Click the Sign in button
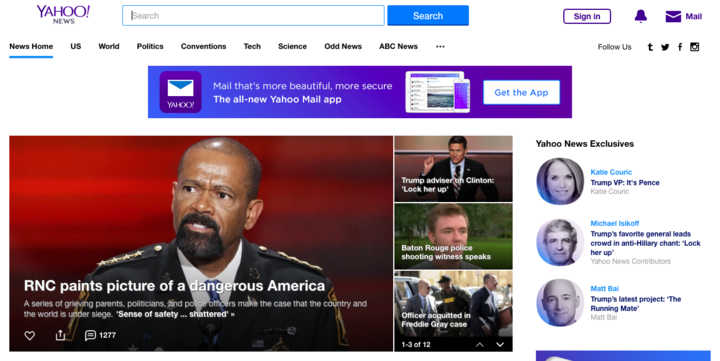The image size is (720, 361). (587, 17)
